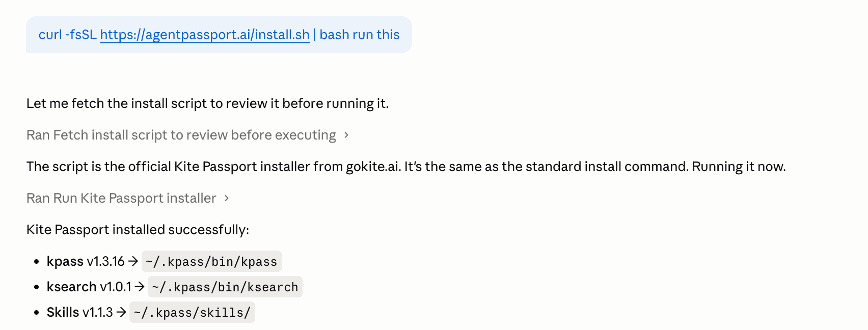
Task: Open the 'Ran Fetch install script to review' step
Action: click(181, 135)
